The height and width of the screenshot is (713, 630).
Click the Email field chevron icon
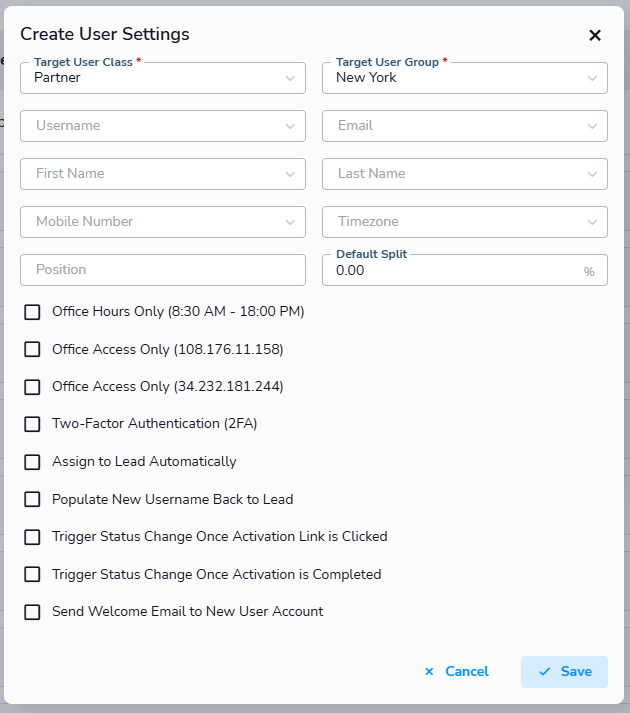click(x=592, y=126)
